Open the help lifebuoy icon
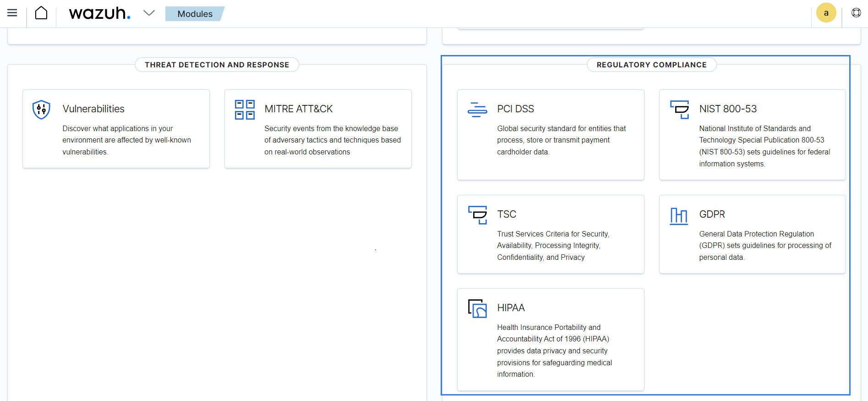 coord(856,13)
